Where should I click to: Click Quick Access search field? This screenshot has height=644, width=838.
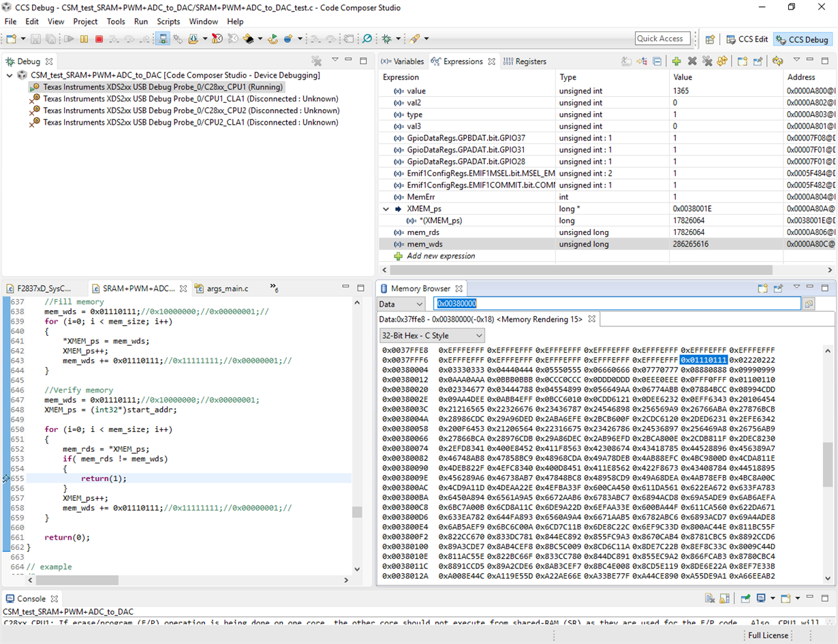pyautogui.click(x=662, y=39)
